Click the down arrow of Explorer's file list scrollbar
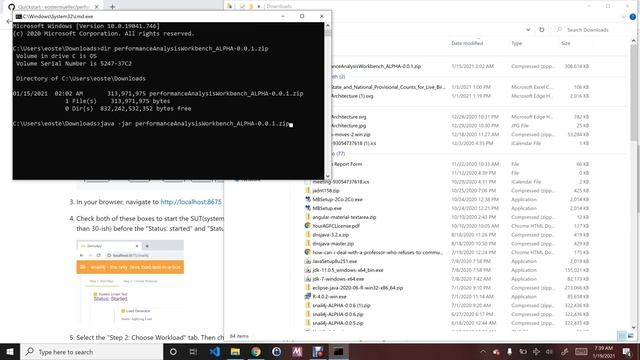640x360 pixels. 633,327
